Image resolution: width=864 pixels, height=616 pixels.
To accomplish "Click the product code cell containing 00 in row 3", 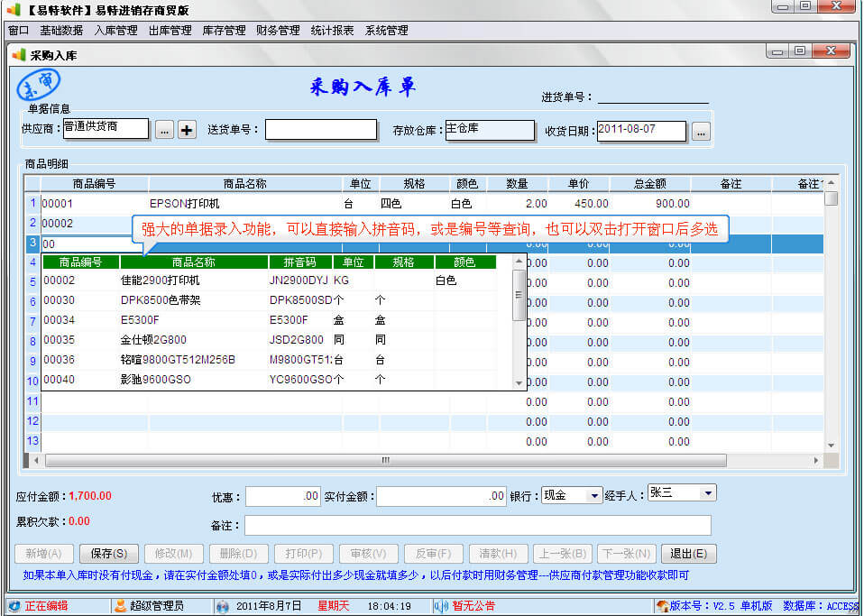I will coord(88,244).
